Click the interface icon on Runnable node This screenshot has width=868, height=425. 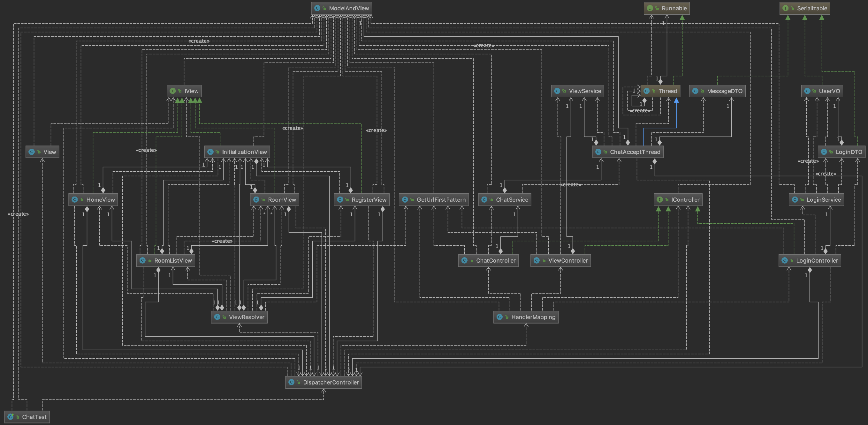650,8
